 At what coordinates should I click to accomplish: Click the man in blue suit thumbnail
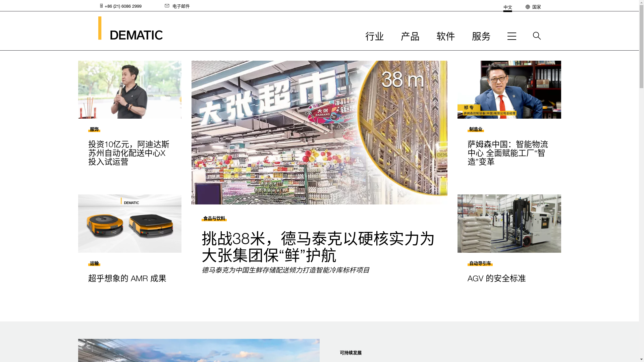[x=509, y=89]
